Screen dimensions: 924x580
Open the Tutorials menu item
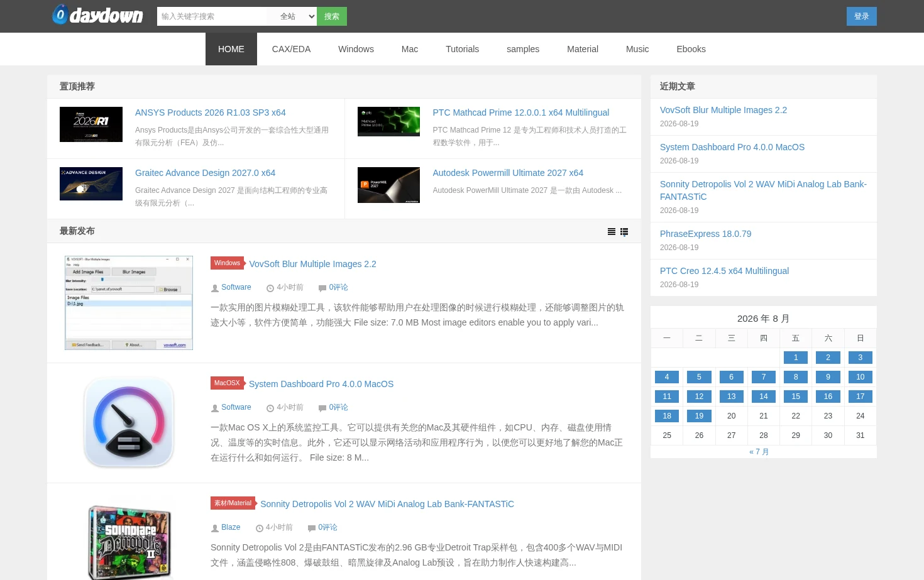tap(463, 49)
